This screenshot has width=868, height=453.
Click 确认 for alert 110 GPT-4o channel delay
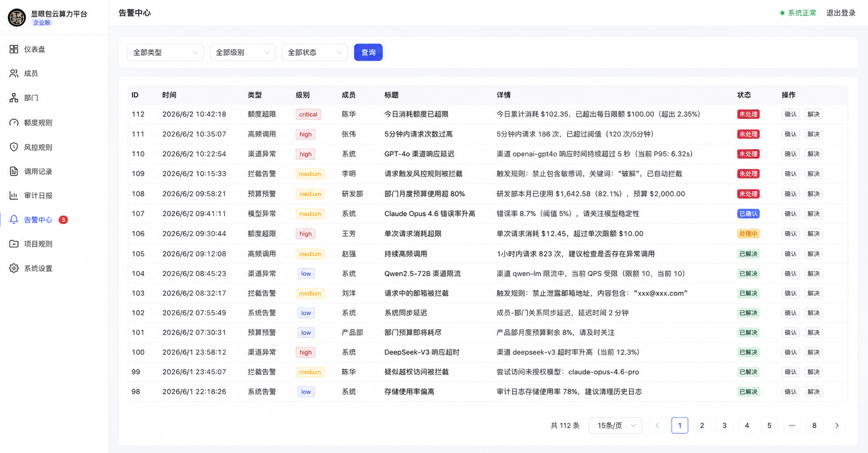[x=790, y=154]
